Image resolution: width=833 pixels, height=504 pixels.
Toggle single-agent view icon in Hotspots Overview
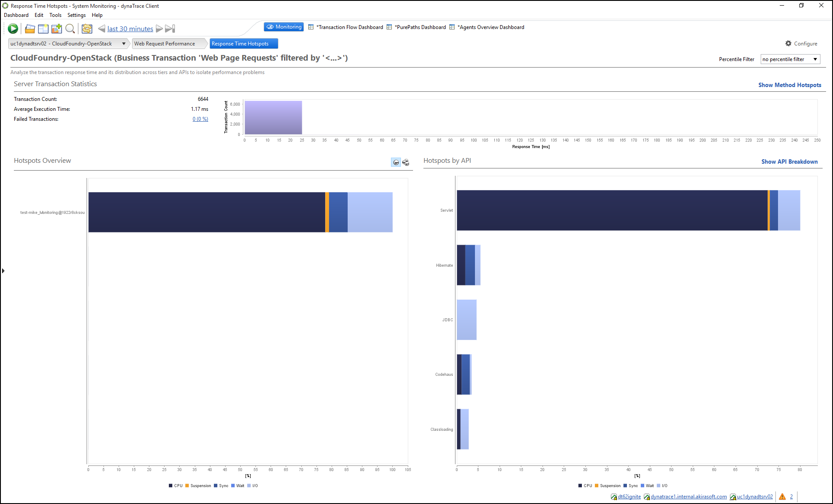396,162
